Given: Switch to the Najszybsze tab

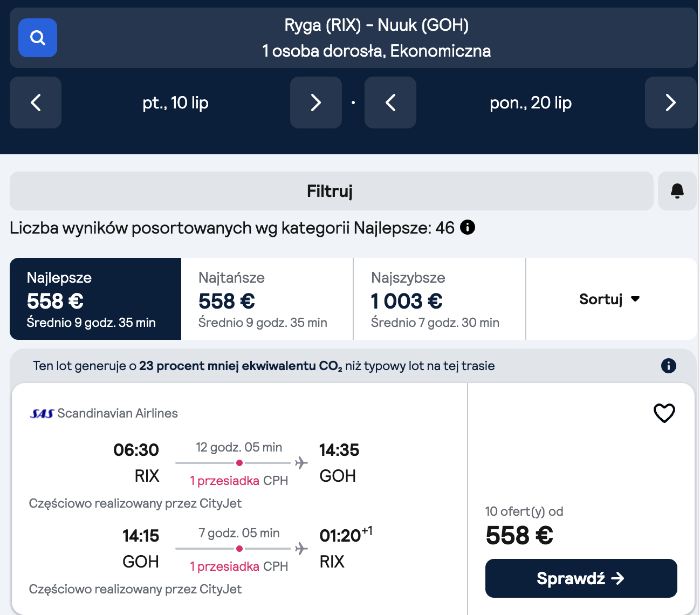Looking at the screenshot, I should [439, 299].
